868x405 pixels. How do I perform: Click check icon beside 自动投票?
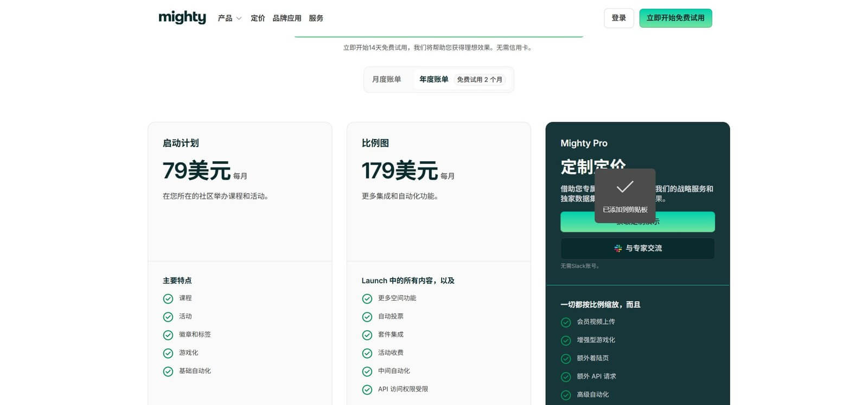click(367, 317)
